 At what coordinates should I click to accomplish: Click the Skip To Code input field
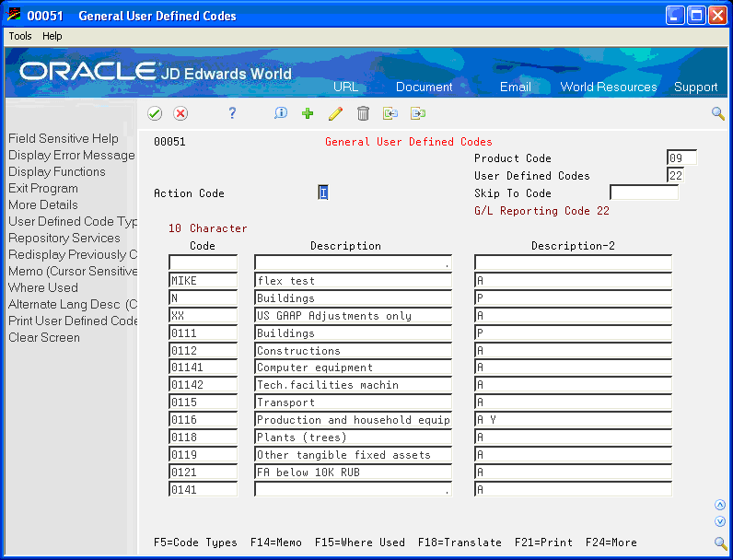tap(645, 192)
